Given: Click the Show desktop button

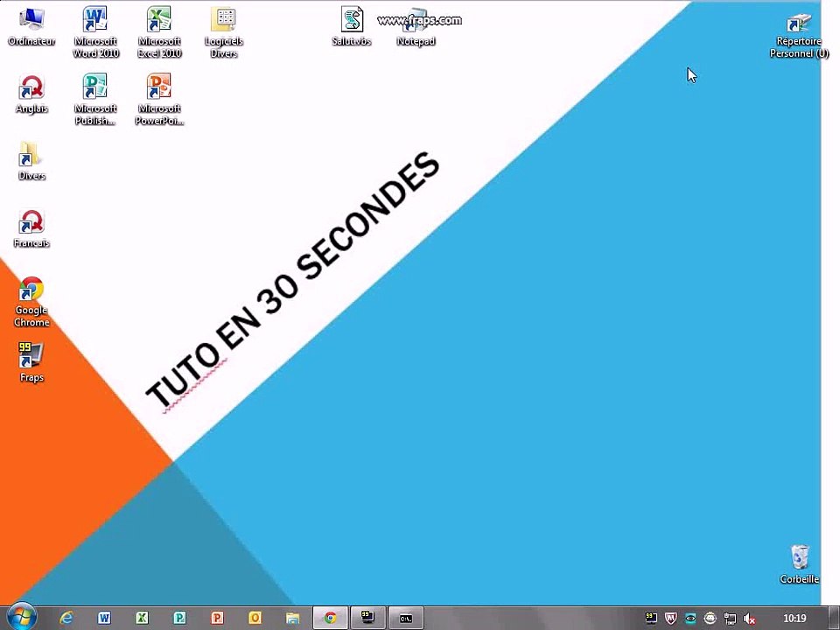Looking at the screenshot, I should 834,619.
